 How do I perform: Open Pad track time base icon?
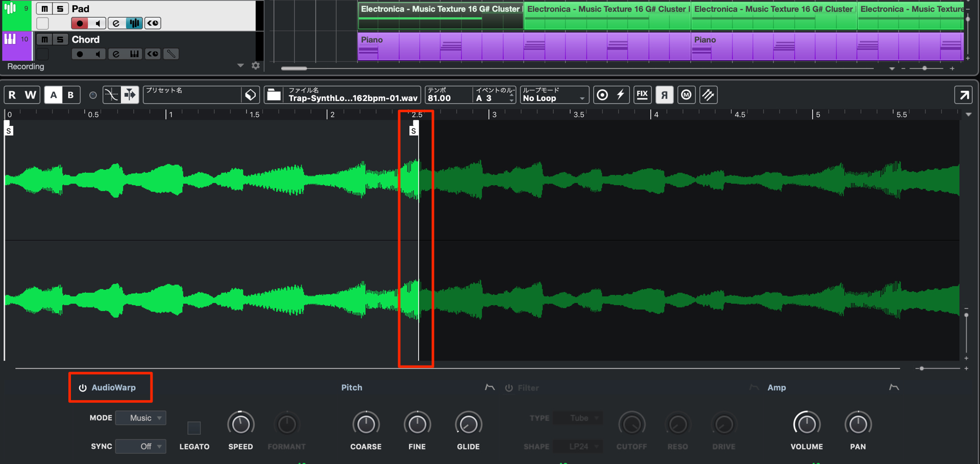[x=153, y=23]
